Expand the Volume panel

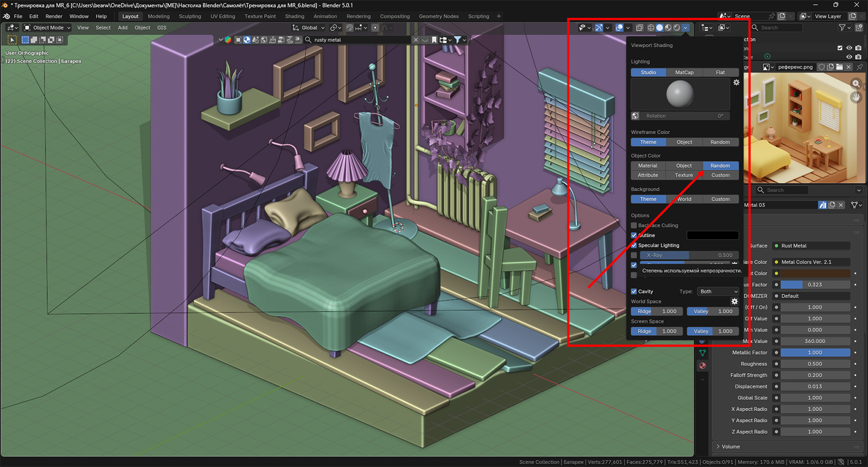730,447
